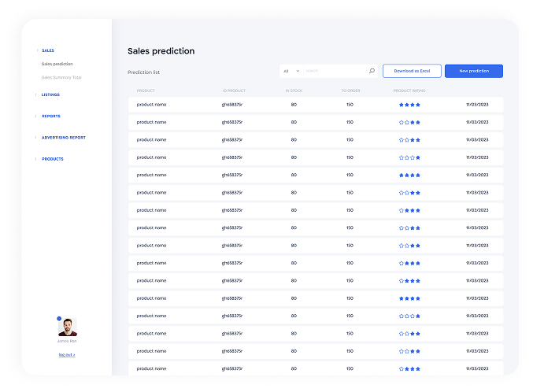Sort by the TO ORDER column header
The image size is (533, 392).
click(x=351, y=91)
